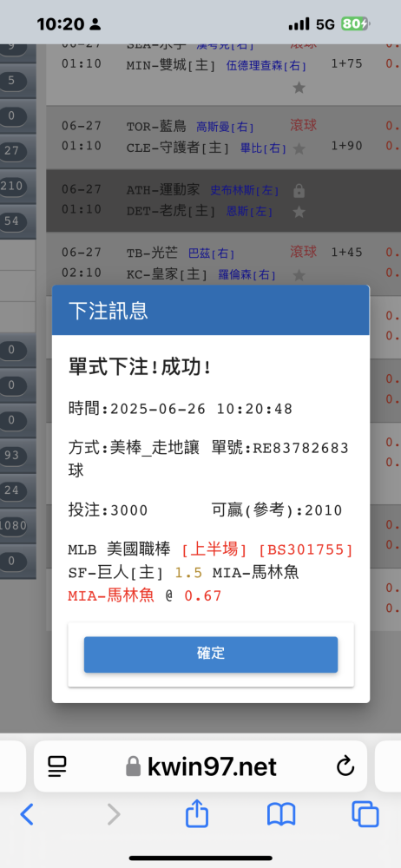Tap the 單式下注!成功! message
The image size is (401, 868).
[x=139, y=369]
